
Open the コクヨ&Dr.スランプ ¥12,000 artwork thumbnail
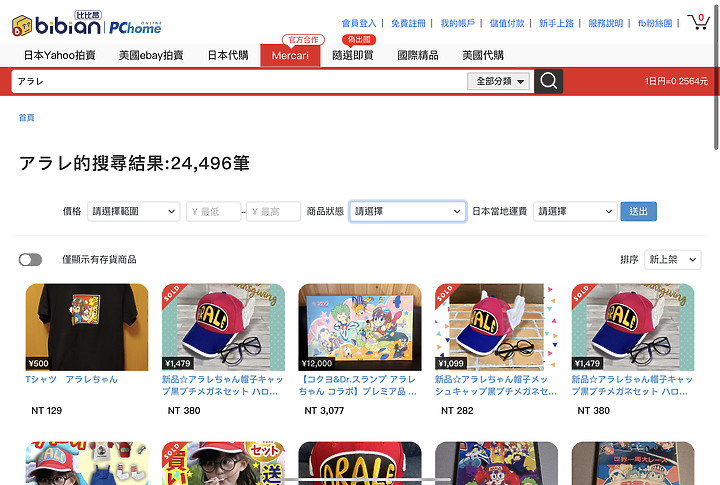click(360, 327)
